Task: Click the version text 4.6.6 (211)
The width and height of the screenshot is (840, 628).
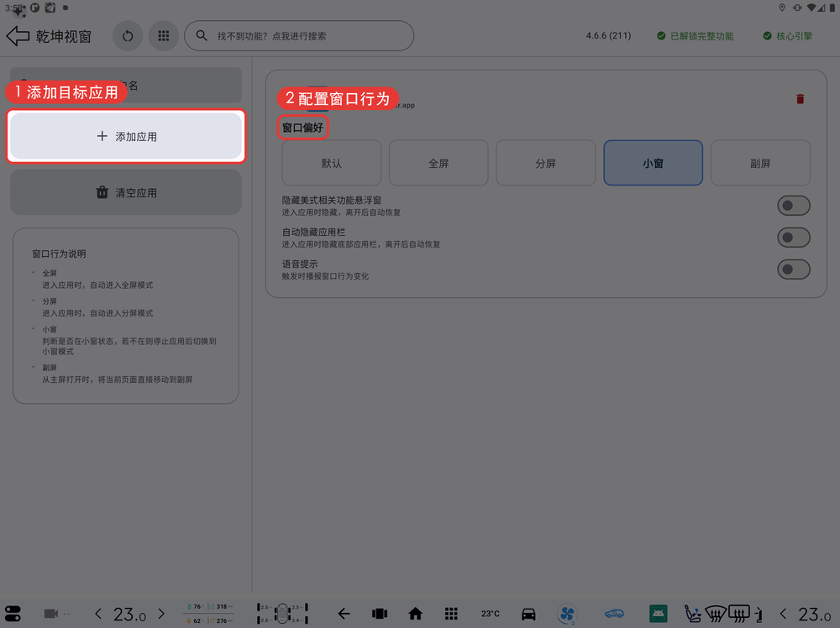Action: [x=608, y=36]
